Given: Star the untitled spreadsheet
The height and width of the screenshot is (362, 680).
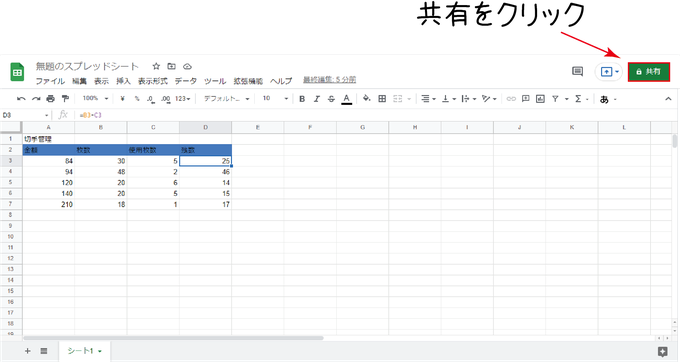Looking at the screenshot, I should pos(156,66).
